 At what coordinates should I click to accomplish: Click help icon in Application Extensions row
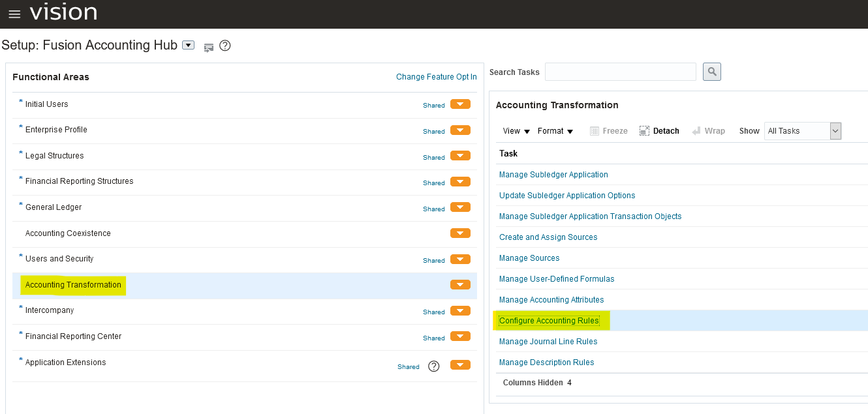click(x=433, y=366)
